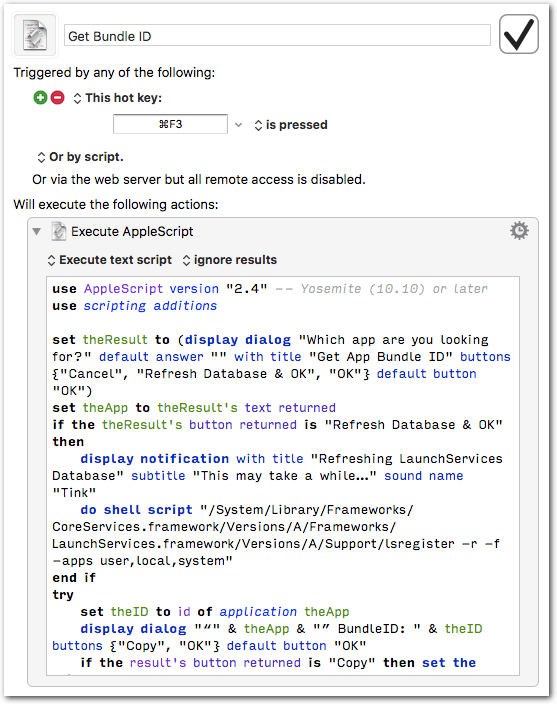Screen dimensions: 557x704
Task: Open the dropdown arrow next to ⌘F3 field
Action: pos(238,125)
